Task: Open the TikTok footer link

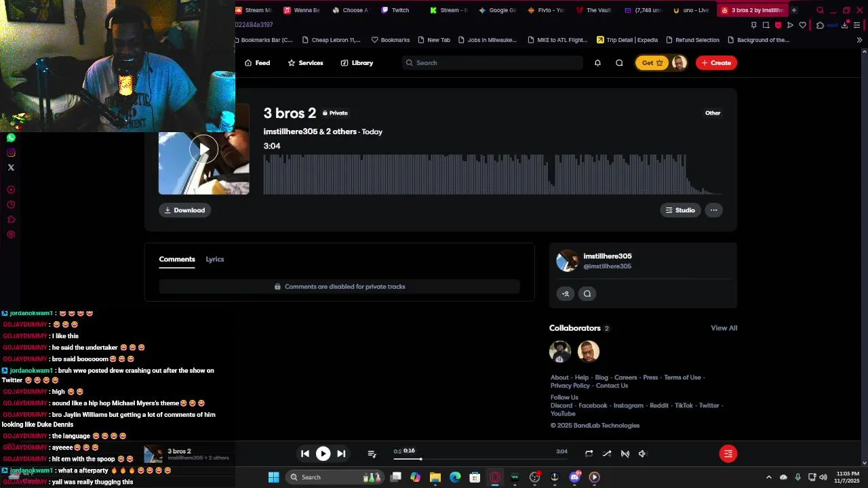Action: tap(684, 406)
